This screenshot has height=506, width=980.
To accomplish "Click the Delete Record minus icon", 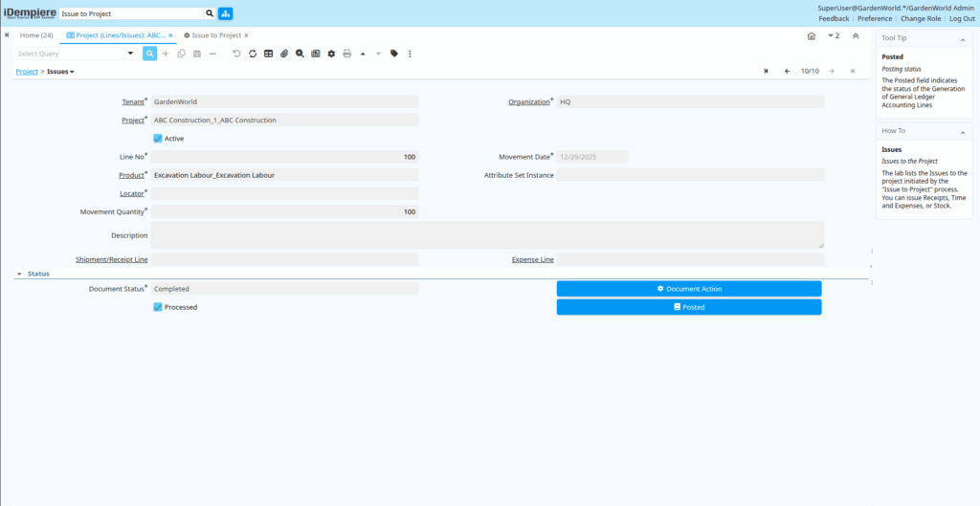I will [x=212, y=54].
